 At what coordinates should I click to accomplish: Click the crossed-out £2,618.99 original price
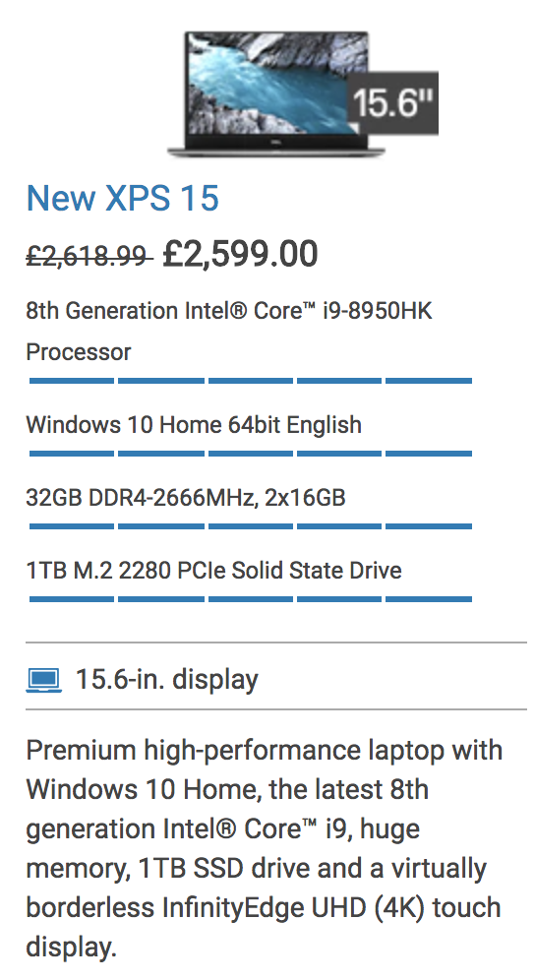pos(89,256)
